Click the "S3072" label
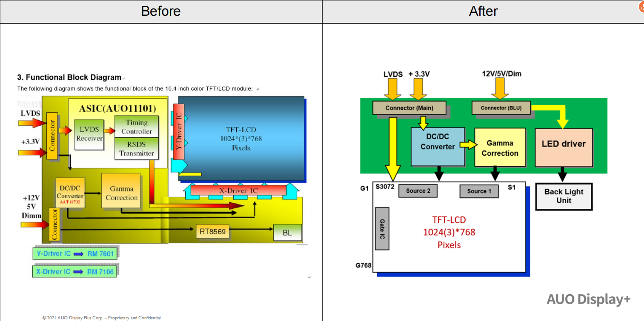The height and width of the screenshot is (321, 644). tap(385, 187)
